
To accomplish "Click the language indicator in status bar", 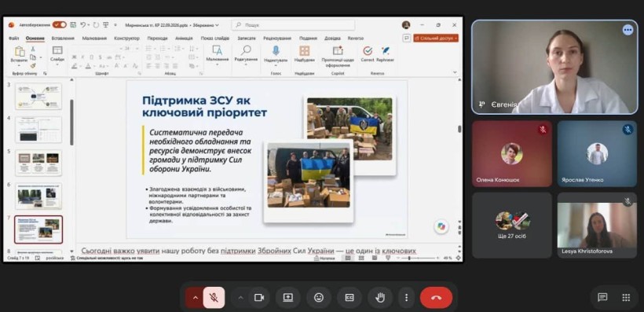I will point(55,258).
